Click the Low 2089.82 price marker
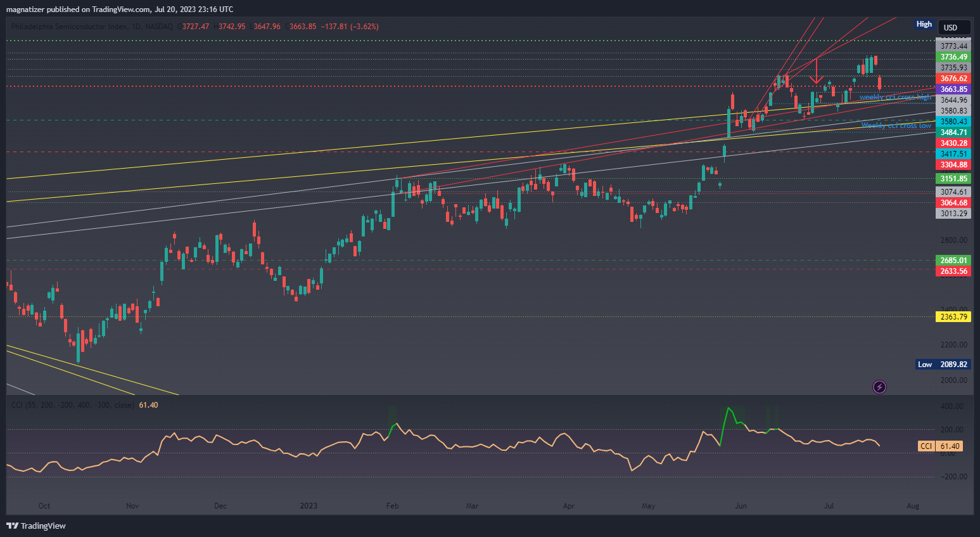Image resolution: width=980 pixels, height=537 pixels. pyautogui.click(x=944, y=364)
